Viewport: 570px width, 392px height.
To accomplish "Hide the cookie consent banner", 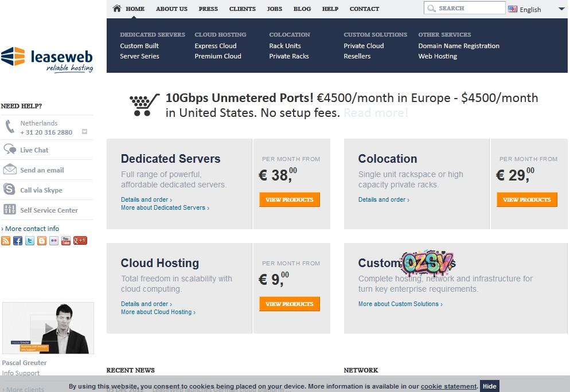I will tap(489, 386).
